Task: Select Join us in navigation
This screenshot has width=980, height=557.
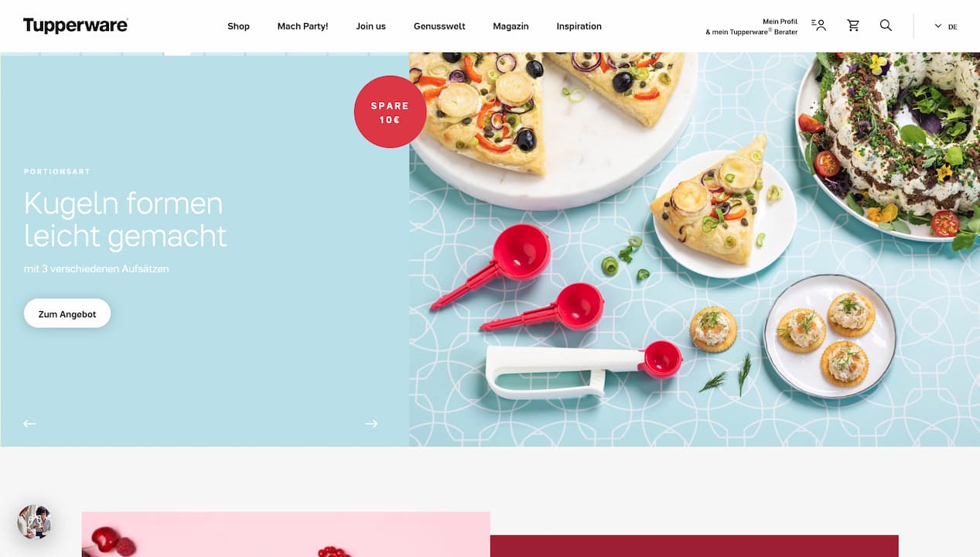Action: 370,26
